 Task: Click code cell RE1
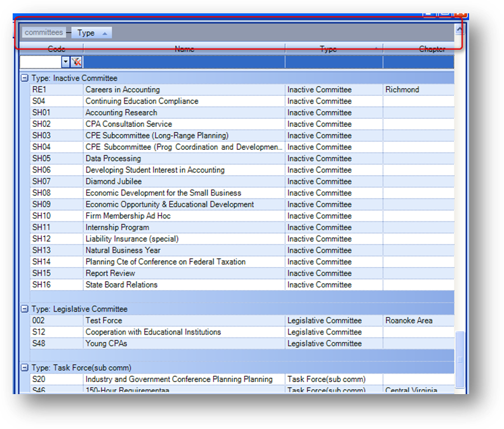click(56, 89)
